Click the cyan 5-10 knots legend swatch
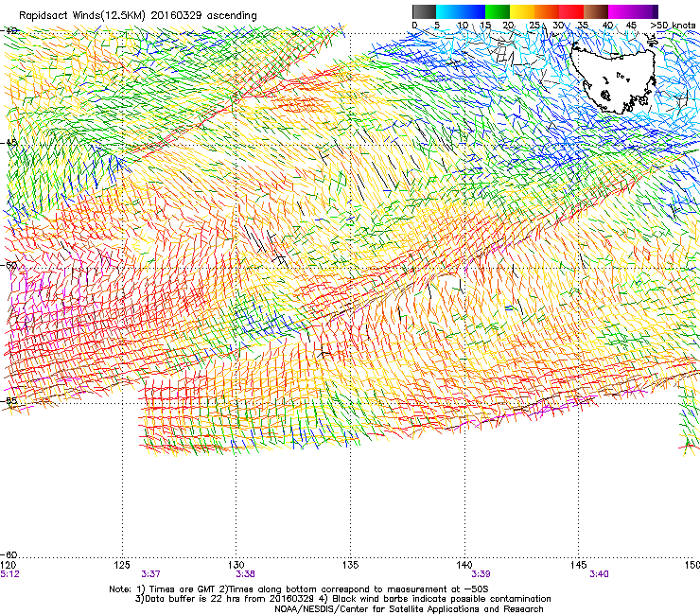 (x=448, y=11)
